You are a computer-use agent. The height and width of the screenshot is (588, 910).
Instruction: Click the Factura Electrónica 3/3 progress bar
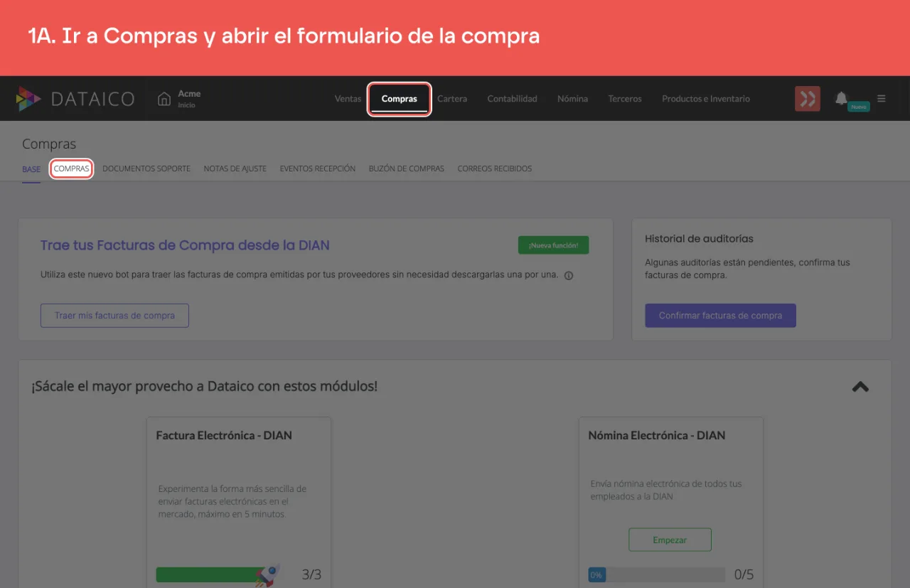coord(217,574)
